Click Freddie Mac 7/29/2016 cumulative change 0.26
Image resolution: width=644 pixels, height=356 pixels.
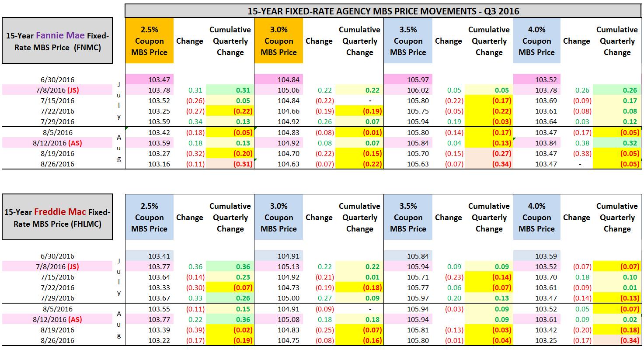click(x=230, y=298)
